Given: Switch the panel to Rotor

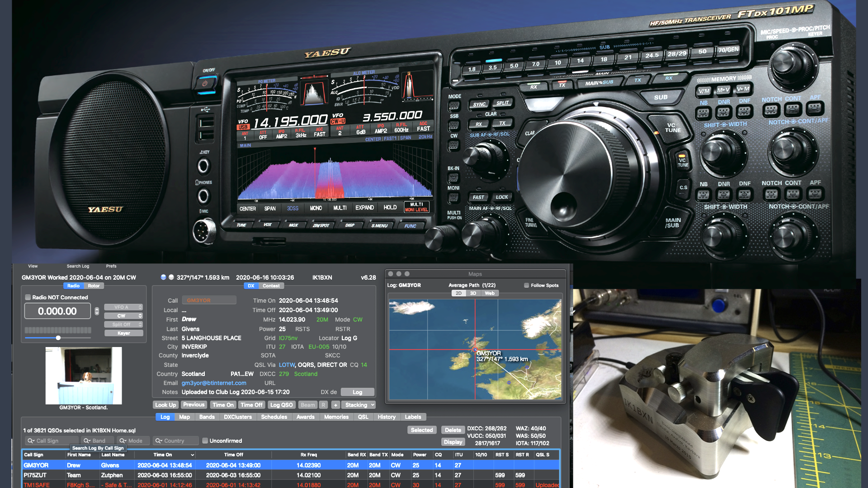Looking at the screenshot, I should (94, 286).
